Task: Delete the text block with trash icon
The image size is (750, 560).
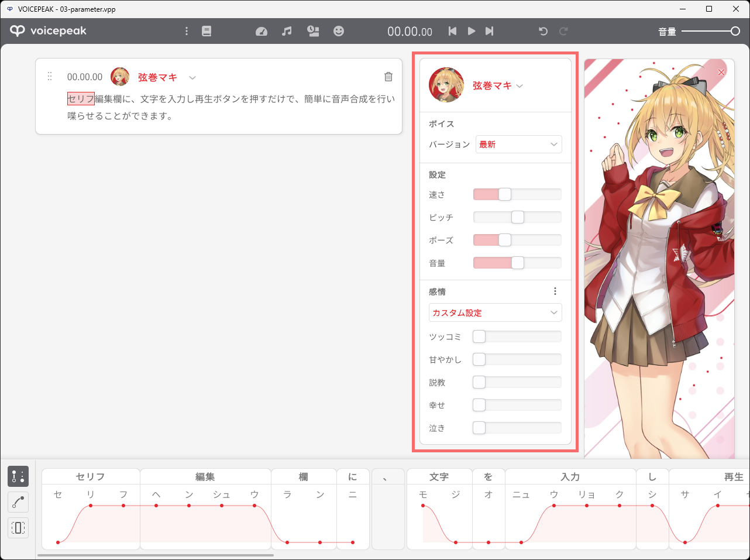Action: 388,77
